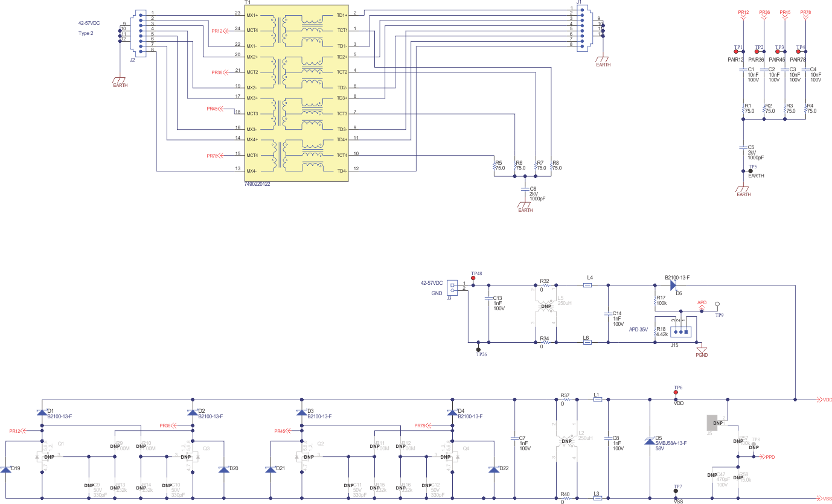Click the D1 diode symbol

(x=42, y=412)
